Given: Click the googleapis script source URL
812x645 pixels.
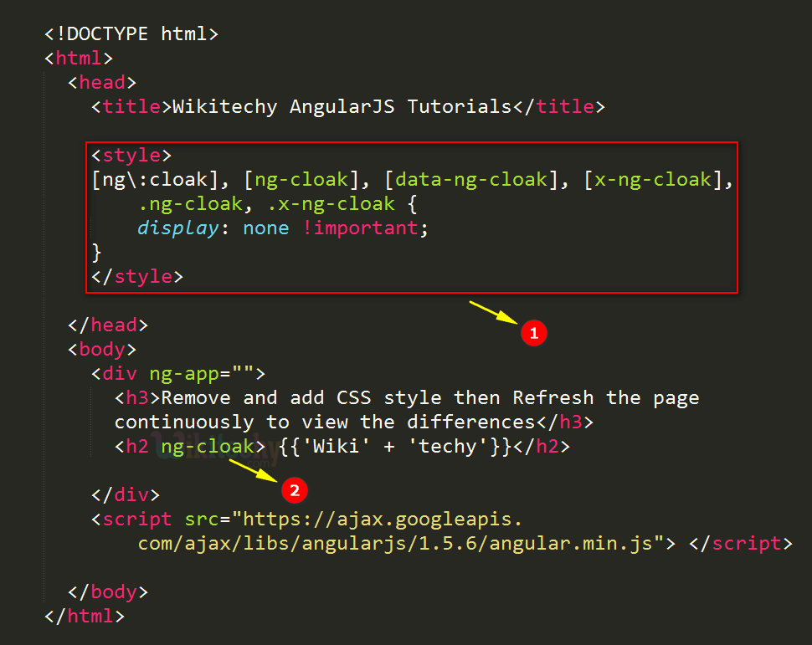Looking at the screenshot, I should pyautogui.click(x=393, y=532).
